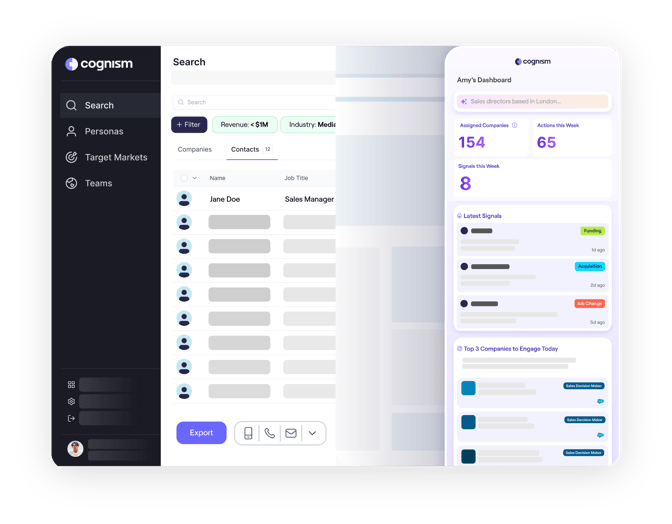The height and width of the screenshot is (524, 672).
Task: Click the + Filter button
Action: (x=189, y=125)
